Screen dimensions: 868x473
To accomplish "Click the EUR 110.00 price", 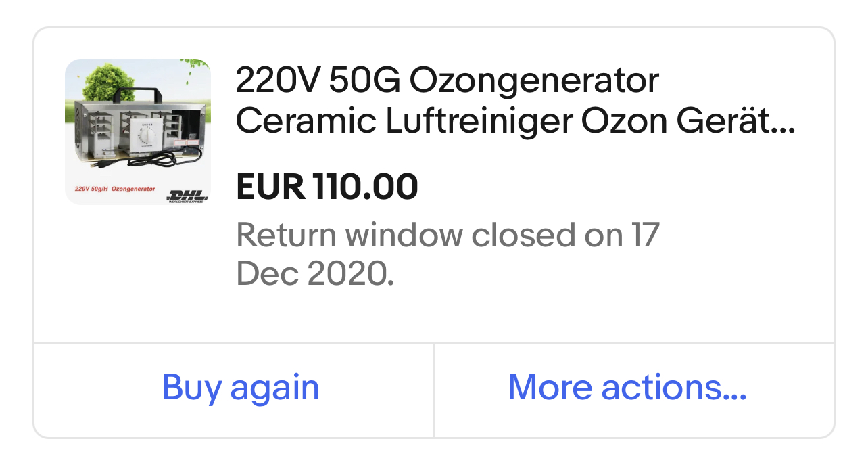I will (327, 187).
